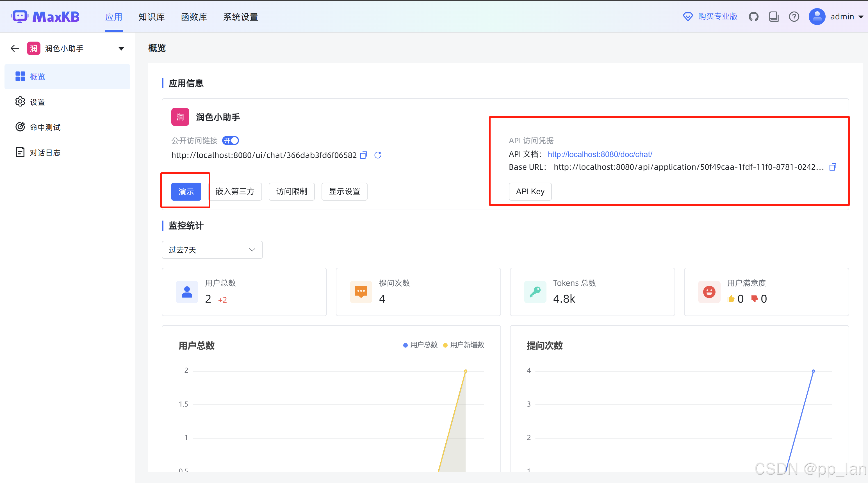Click the admin user avatar
This screenshot has height=483, width=868.
tap(817, 17)
